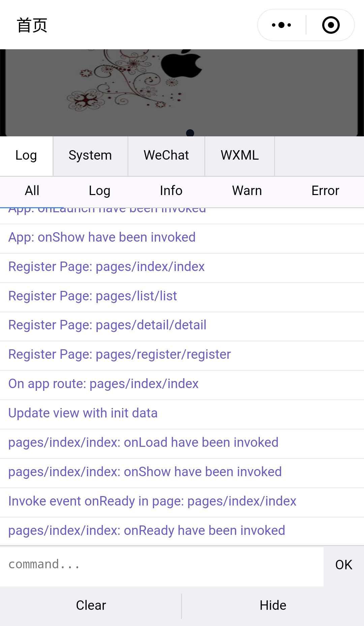Viewport: 364px width, 626px height.
Task: Tap the 首页 page title
Action: tap(32, 25)
